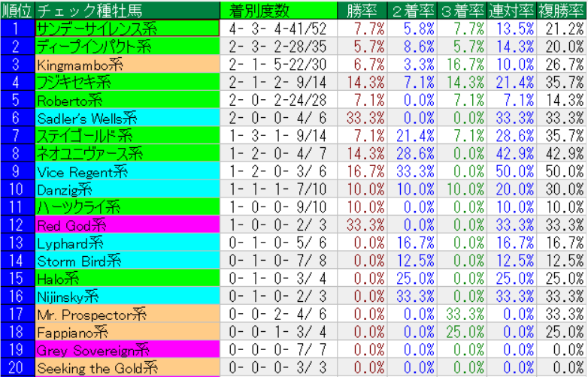Click the Vice Regent系 row name
The image size is (588, 377).
pos(127,171)
